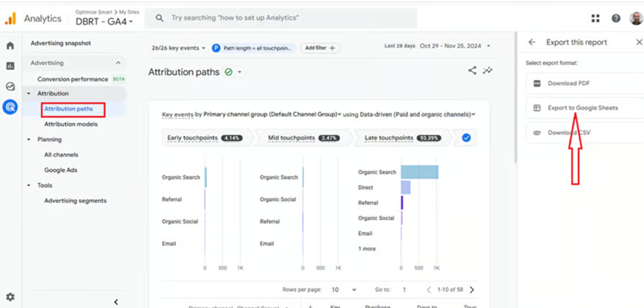Image resolution: width=644 pixels, height=308 pixels.
Task: Open the Admin gear icon
Action: pyautogui.click(x=10, y=297)
